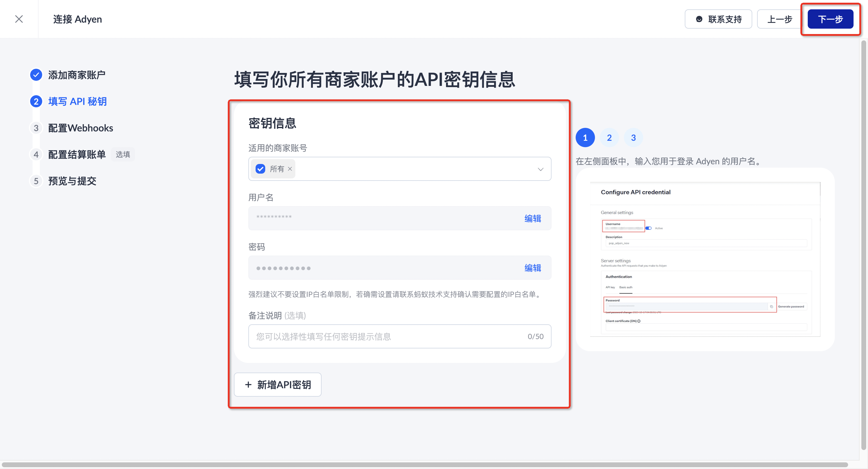Uncheck the '所有' merchant account checkbox
The image size is (868, 469).
[x=260, y=169]
